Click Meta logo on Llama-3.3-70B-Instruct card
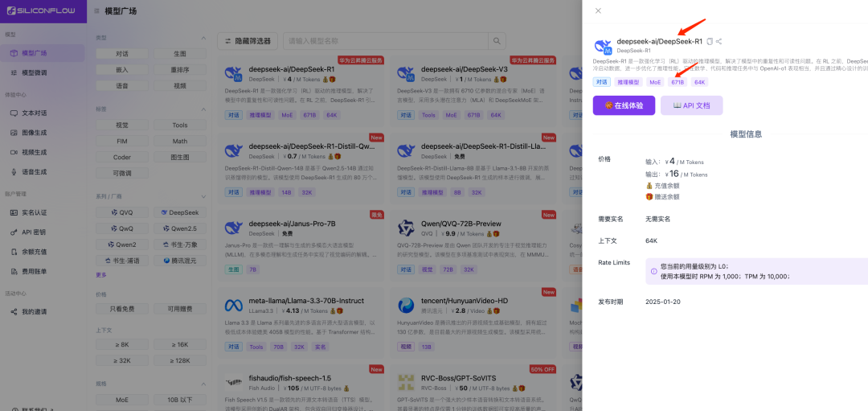The height and width of the screenshot is (411, 868). click(234, 305)
